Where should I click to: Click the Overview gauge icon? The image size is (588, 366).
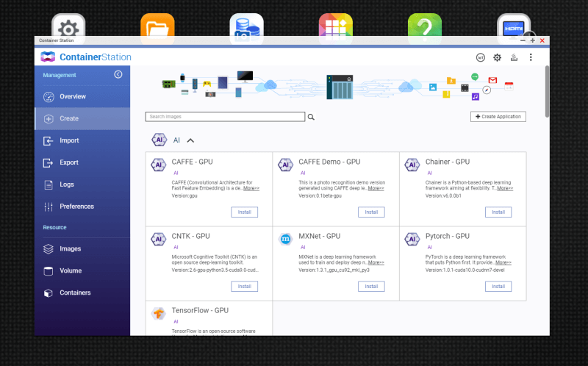click(49, 97)
